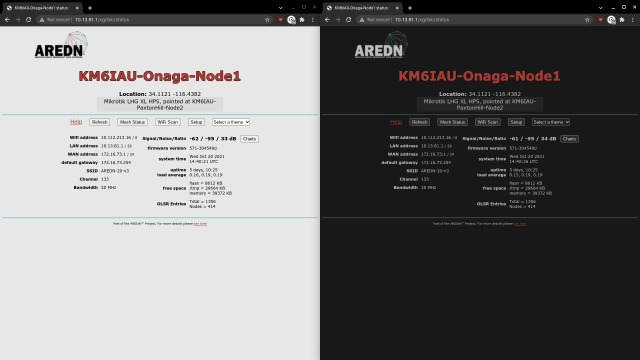Screen dimensions: 640x360
Task: Go back in the left browser window
Action: [7, 20]
